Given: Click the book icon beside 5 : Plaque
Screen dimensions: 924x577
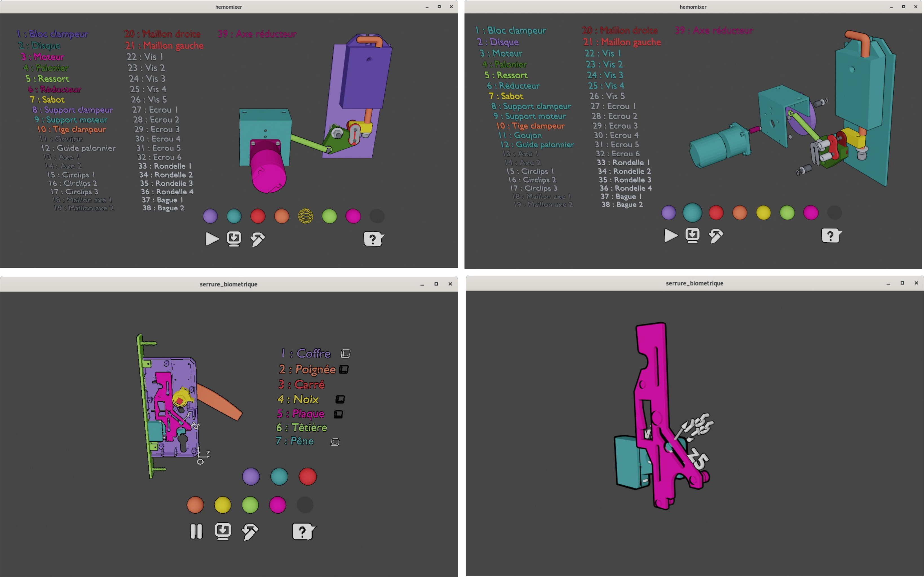Looking at the screenshot, I should (x=338, y=414).
